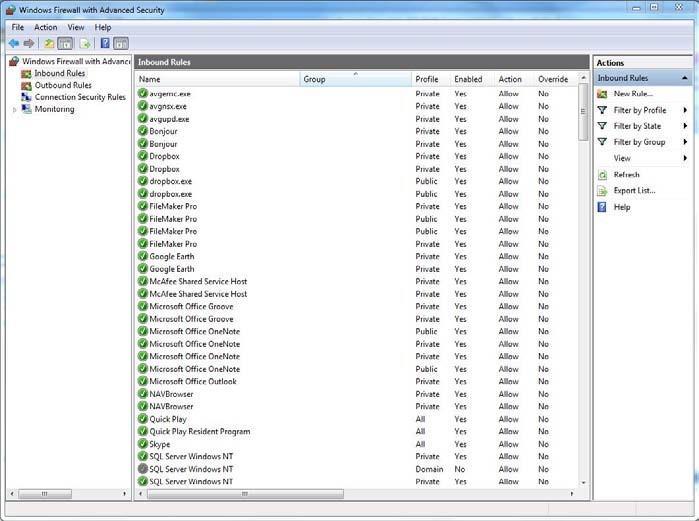699x521 pixels.
Task: Click the up one level folder icon
Action: point(49,43)
